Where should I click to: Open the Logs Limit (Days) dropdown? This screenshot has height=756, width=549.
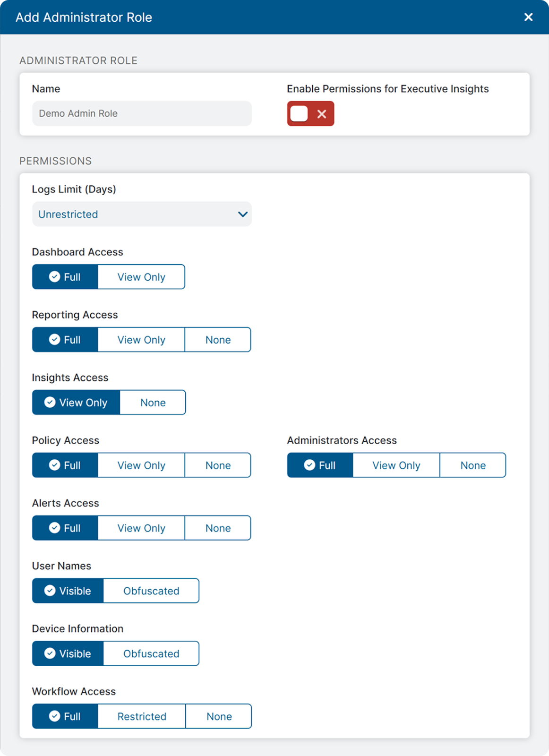click(x=142, y=215)
